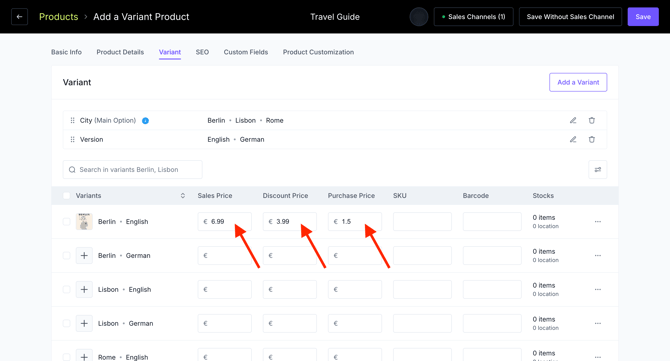Click Lisbon German stock '0 items' text
The width and height of the screenshot is (670, 361).
(544, 319)
